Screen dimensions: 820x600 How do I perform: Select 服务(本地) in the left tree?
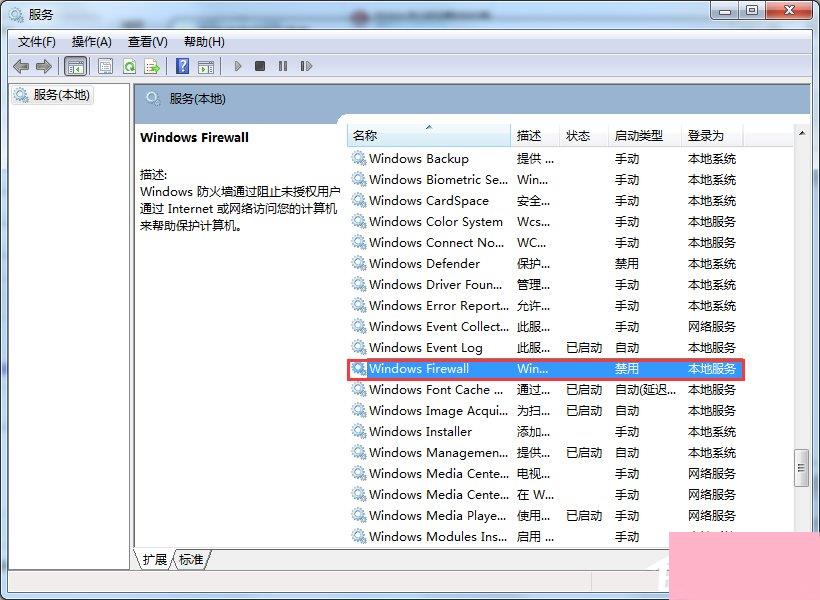(x=52, y=95)
